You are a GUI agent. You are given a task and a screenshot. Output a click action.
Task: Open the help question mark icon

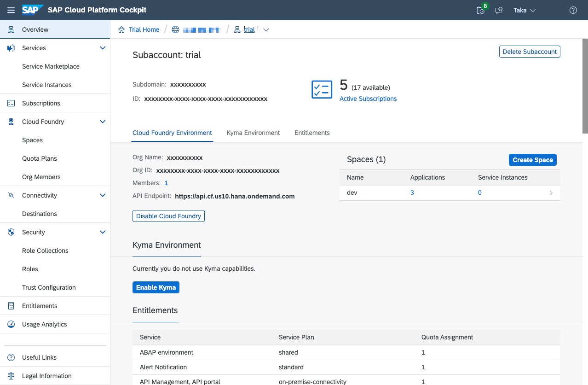click(x=573, y=10)
